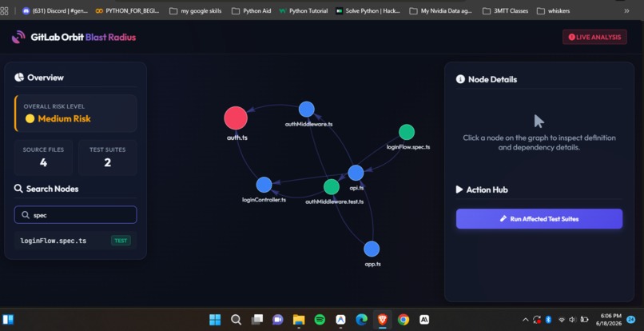Open Microsoft Edge from taskbar

(x=361, y=320)
